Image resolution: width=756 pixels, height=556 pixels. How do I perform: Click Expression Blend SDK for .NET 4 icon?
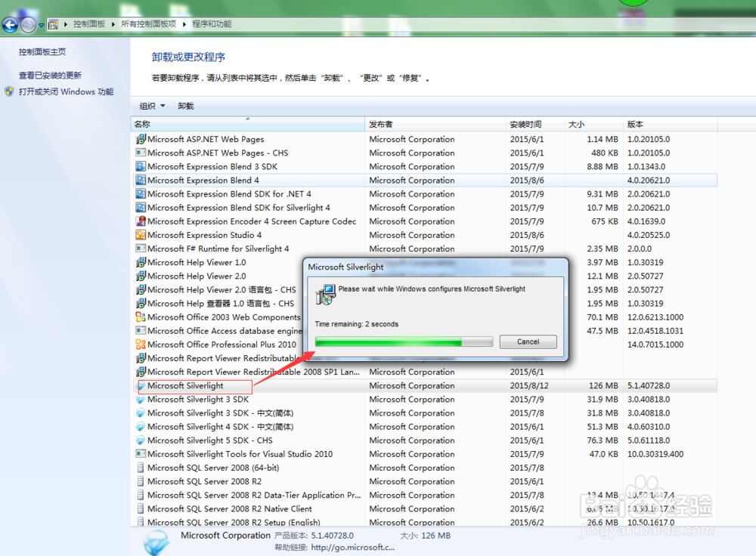click(141, 193)
